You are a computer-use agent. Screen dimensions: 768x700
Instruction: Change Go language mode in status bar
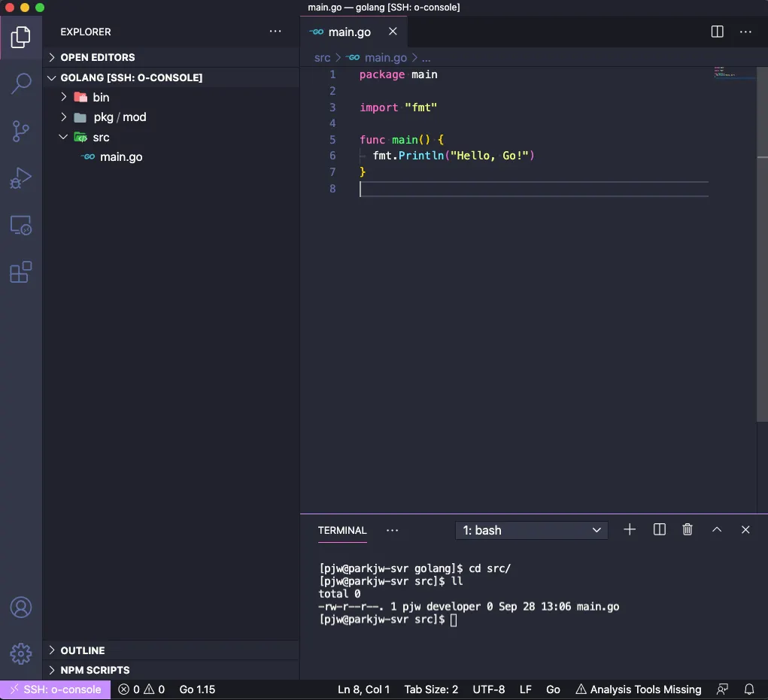pyautogui.click(x=552, y=689)
